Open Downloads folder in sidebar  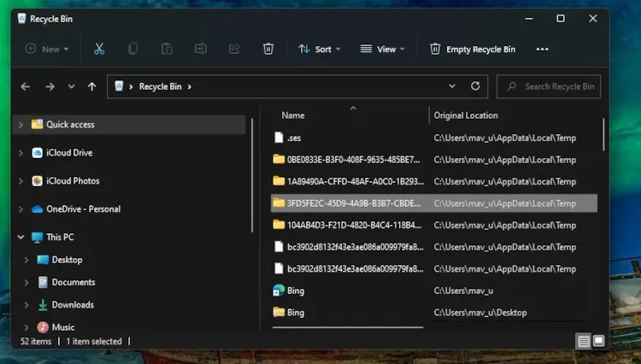click(x=73, y=305)
